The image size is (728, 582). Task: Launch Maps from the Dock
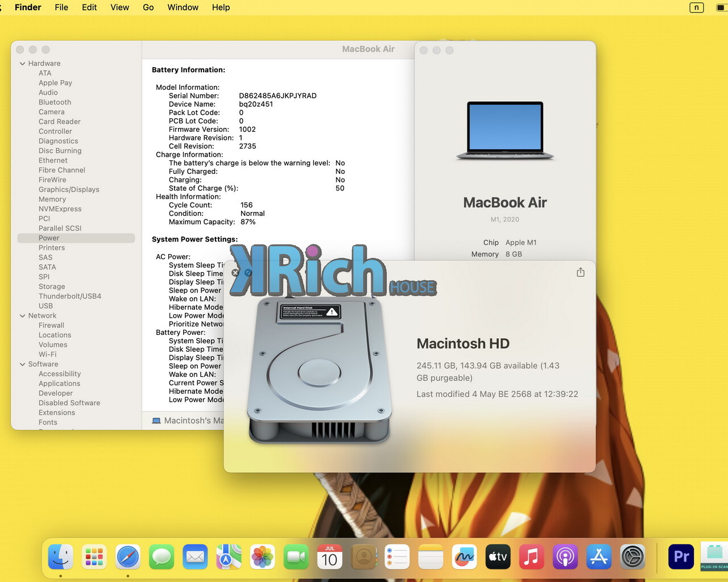tap(229, 557)
